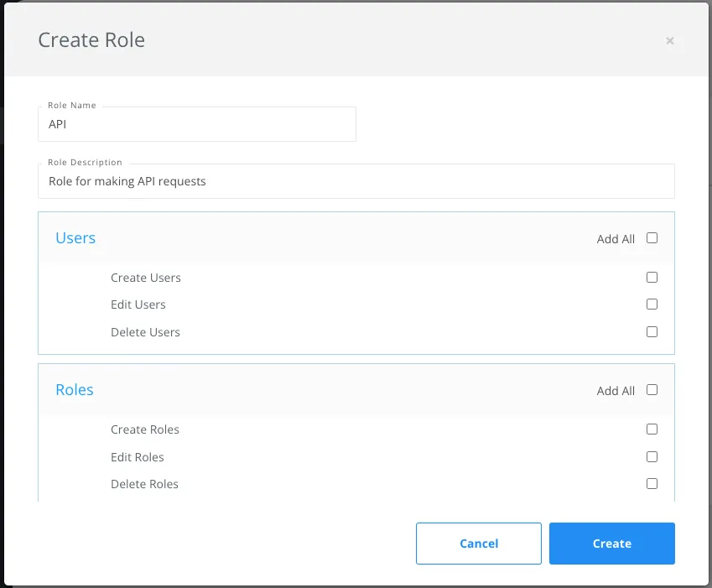712x588 pixels.
Task: Click the Cancel button
Action: [478, 543]
